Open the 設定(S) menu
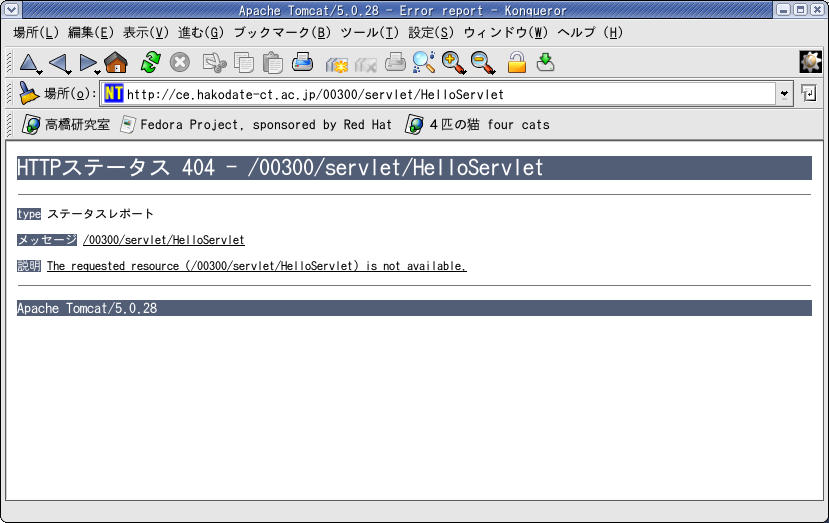The image size is (829, 523). pyautogui.click(x=431, y=33)
